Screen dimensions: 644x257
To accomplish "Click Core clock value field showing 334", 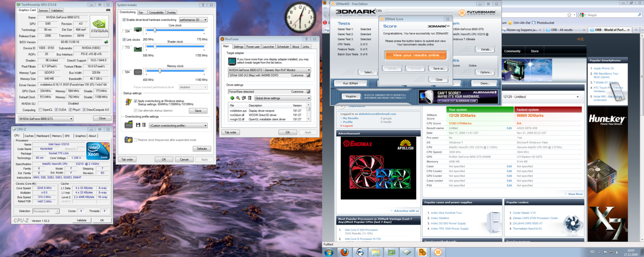I will click(127, 31).
